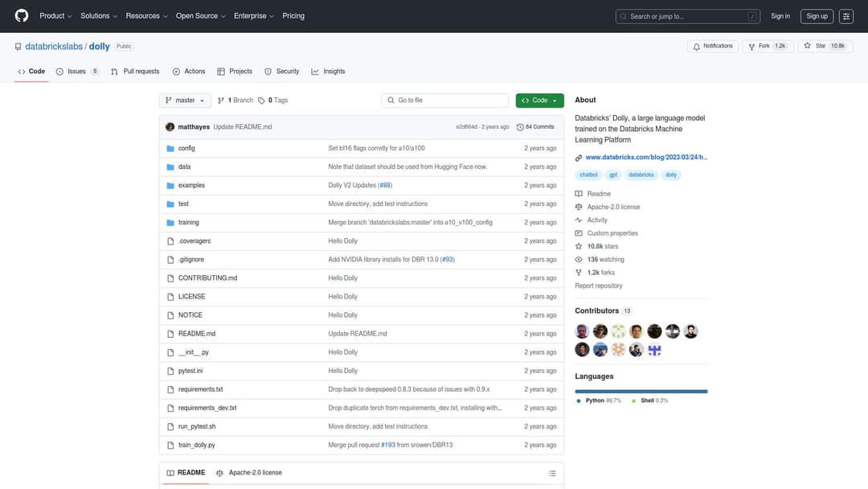This screenshot has width=868, height=489.
Task: Open the header menu icon beside Sign up
Action: 846,16
